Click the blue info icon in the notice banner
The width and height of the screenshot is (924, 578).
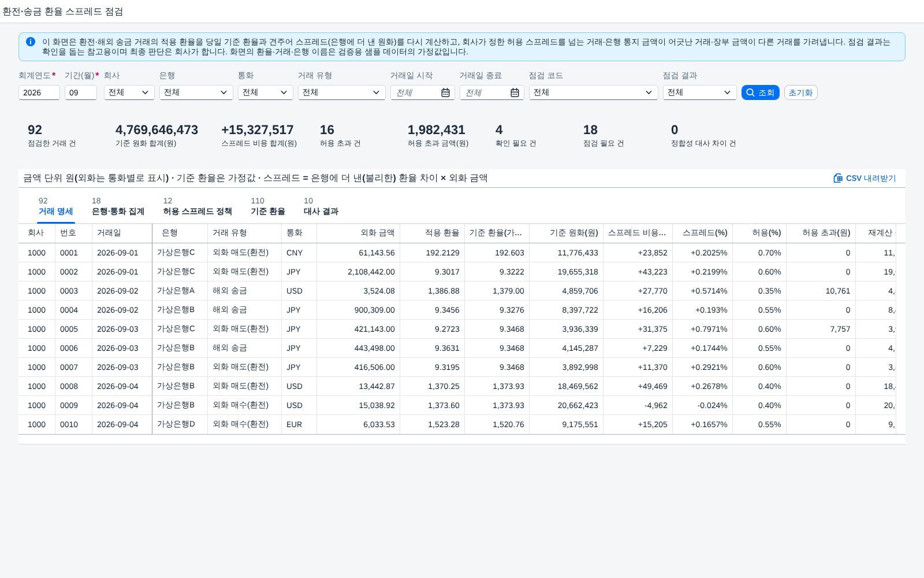tap(31, 42)
